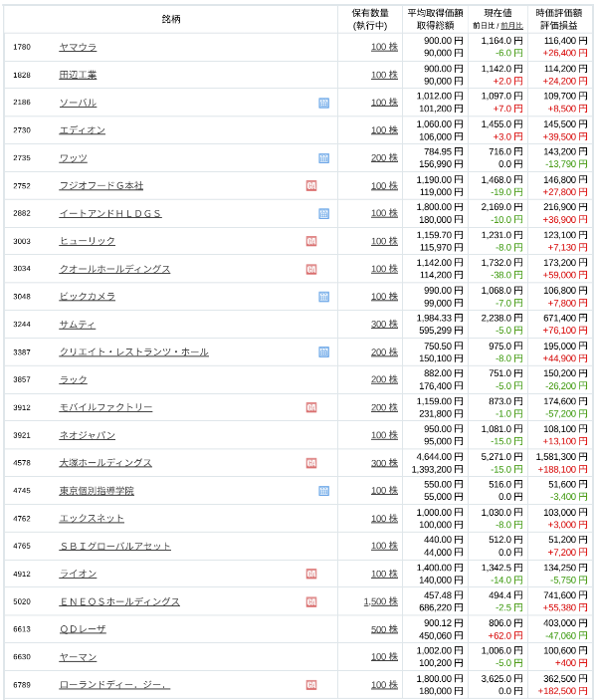
Task: Open the QDレーザ stock link
Action: point(83,629)
